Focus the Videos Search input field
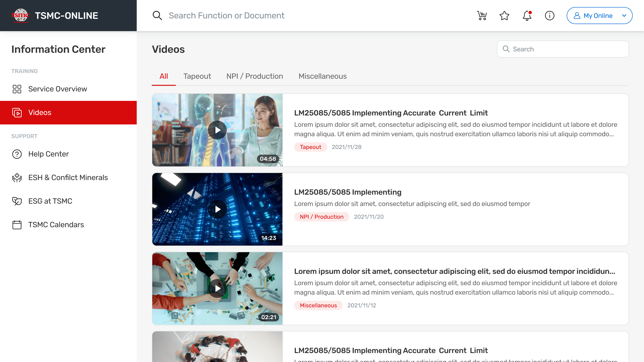644x362 pixels. point(563,49)
